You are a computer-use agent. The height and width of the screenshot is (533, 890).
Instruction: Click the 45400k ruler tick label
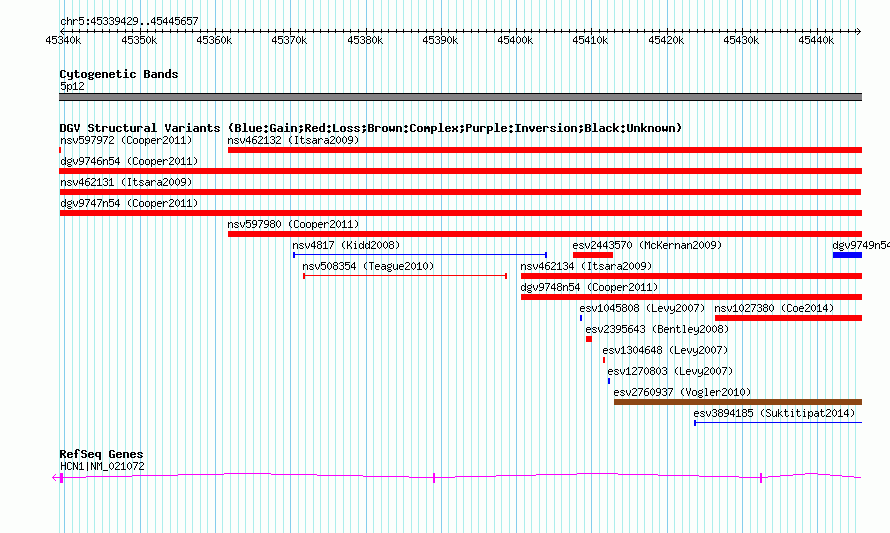(515, 40)
